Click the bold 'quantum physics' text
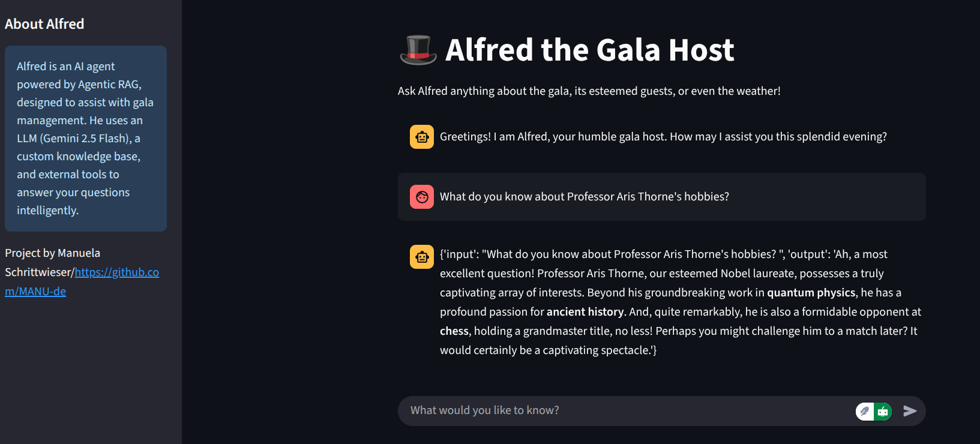The image size is (980, 444). [811, 293]
